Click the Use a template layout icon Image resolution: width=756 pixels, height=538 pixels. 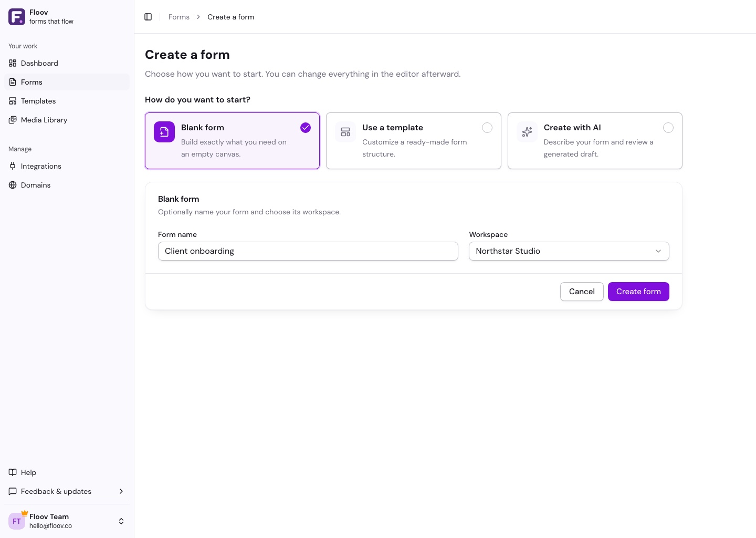click(x=345, y=132)
